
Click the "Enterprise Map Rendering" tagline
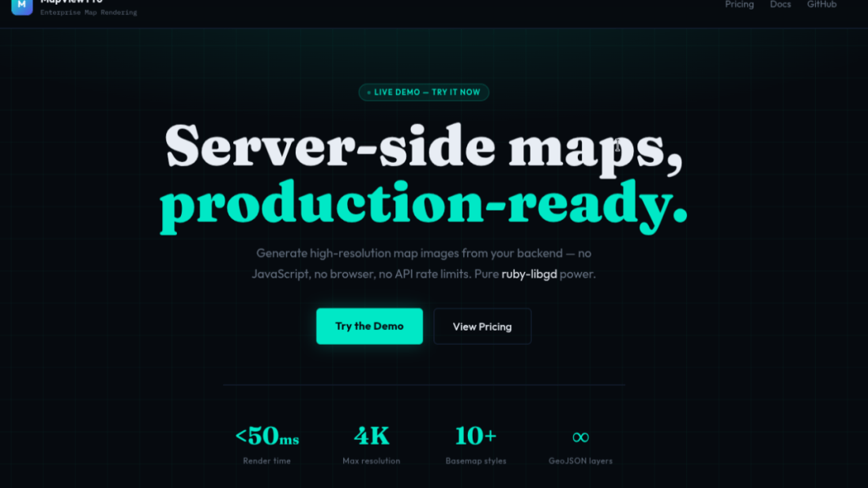pos(89,13)
